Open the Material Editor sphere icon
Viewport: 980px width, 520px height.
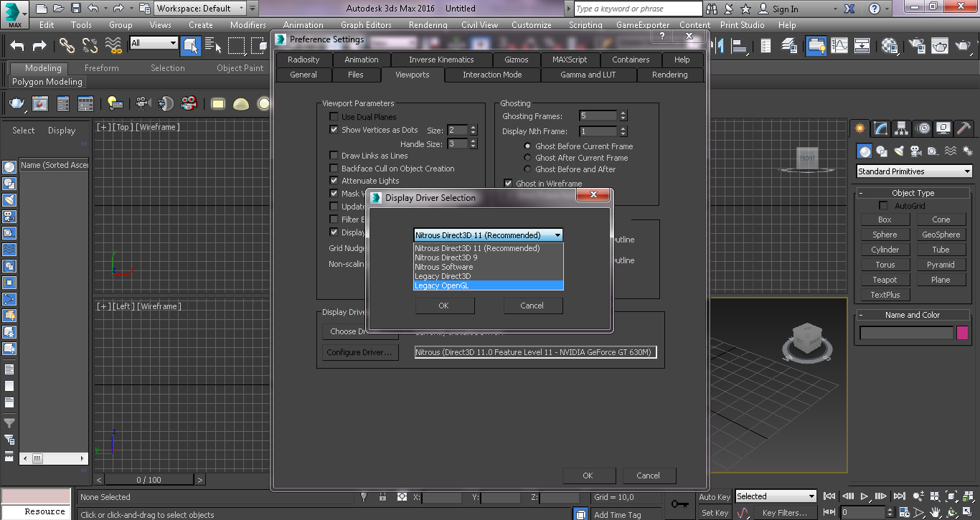(890, 46)
